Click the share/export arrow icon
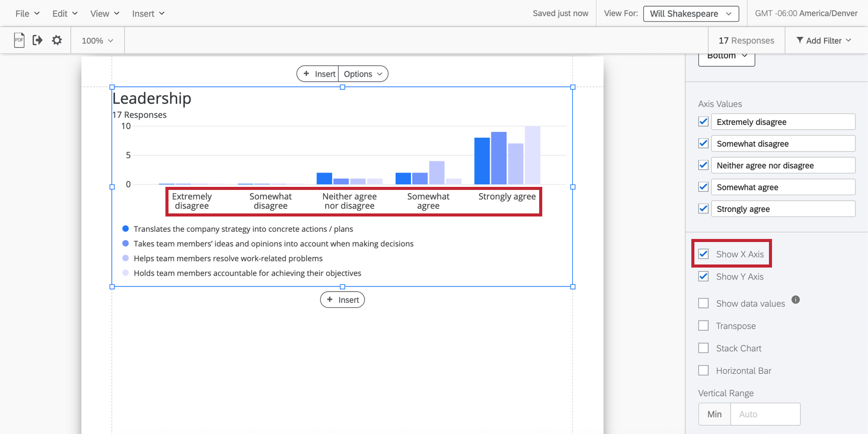The height and width of the screenshot is (434, 868). click(x=37, y=40)
